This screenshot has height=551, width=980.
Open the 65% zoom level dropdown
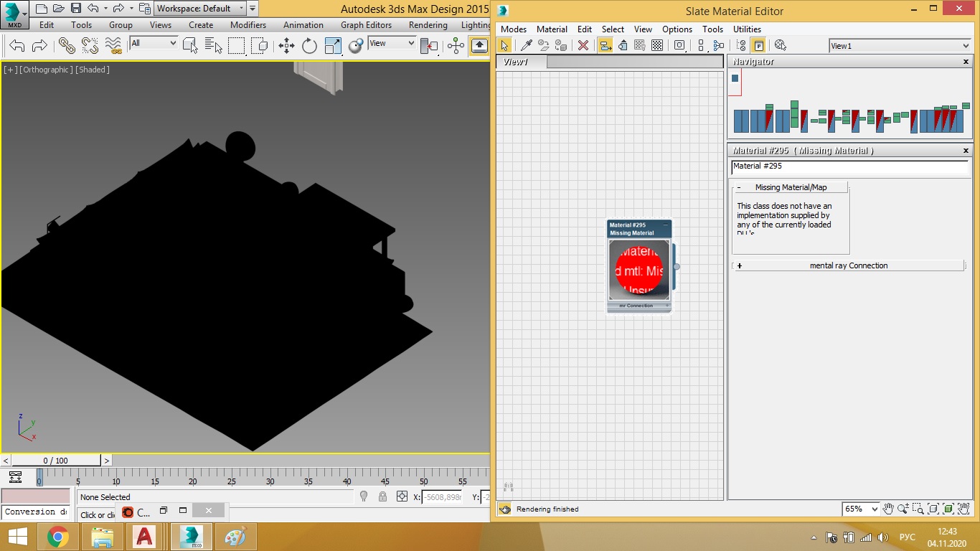tap(861, 509)
